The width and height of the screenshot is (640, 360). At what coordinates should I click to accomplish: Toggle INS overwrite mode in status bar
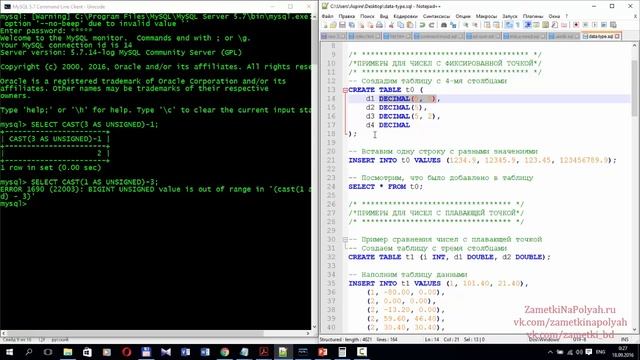(624, 340)
